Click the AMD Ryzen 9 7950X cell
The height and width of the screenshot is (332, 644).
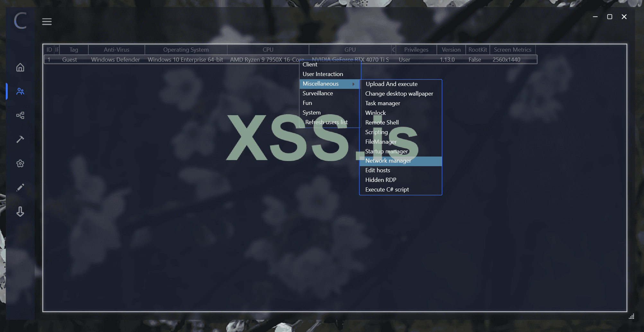(x=267, y=60)
